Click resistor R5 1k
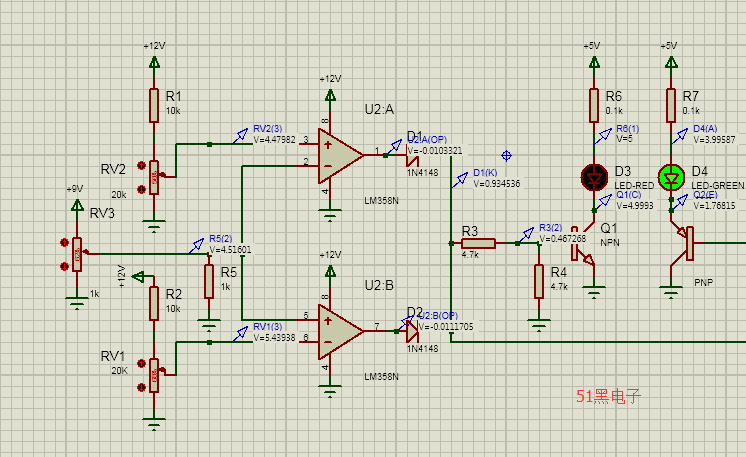 pos(208,282)
